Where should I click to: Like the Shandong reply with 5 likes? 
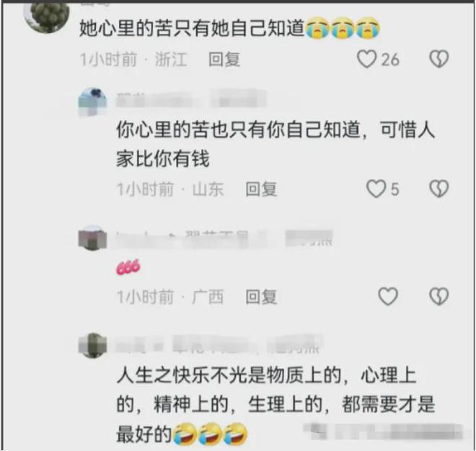click(376, 189)
